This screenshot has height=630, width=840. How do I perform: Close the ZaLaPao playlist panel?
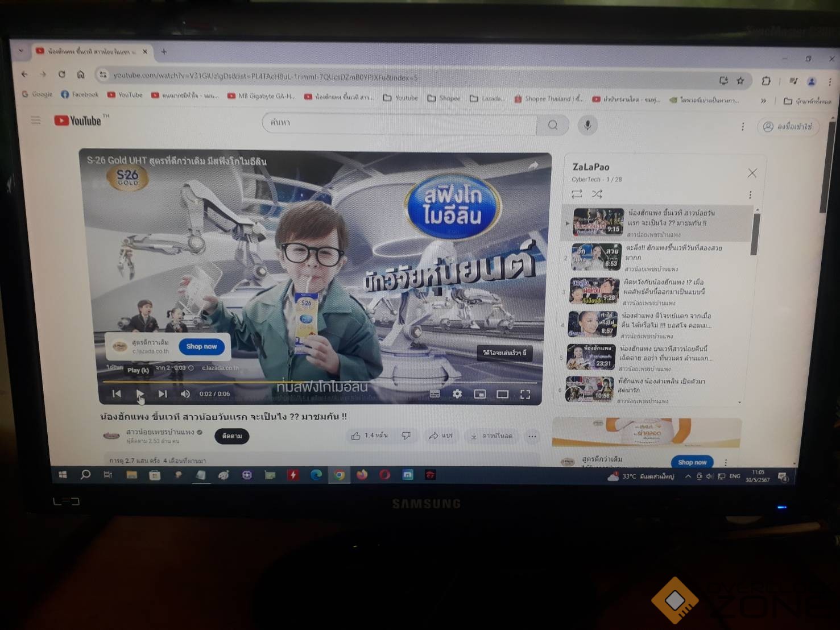pos(752,173)
